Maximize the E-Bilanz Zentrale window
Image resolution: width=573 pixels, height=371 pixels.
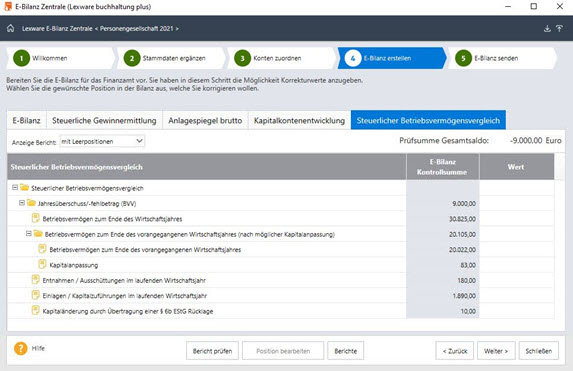point(534,6)
